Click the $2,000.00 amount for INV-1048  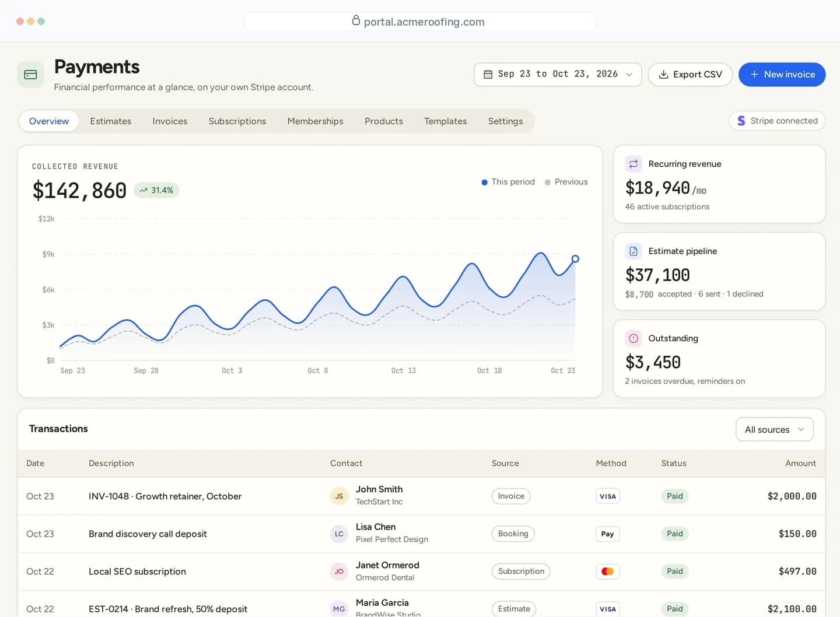(x=792, y=496)
